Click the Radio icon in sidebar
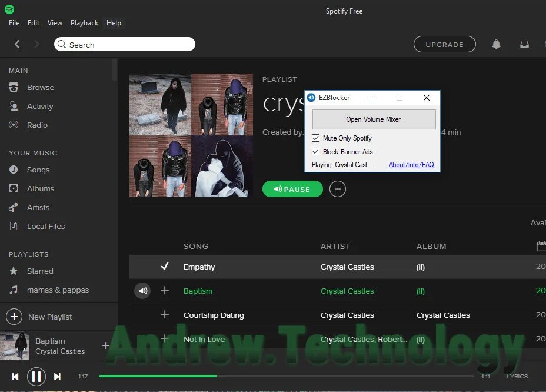This screenshot has width=546, height=392. (14, 125)
